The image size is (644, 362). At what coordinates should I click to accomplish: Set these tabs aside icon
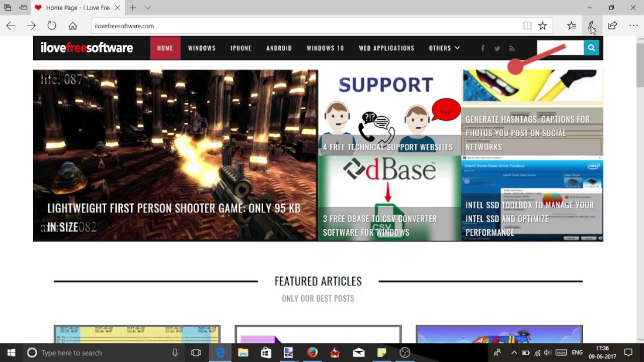(23, 8)
